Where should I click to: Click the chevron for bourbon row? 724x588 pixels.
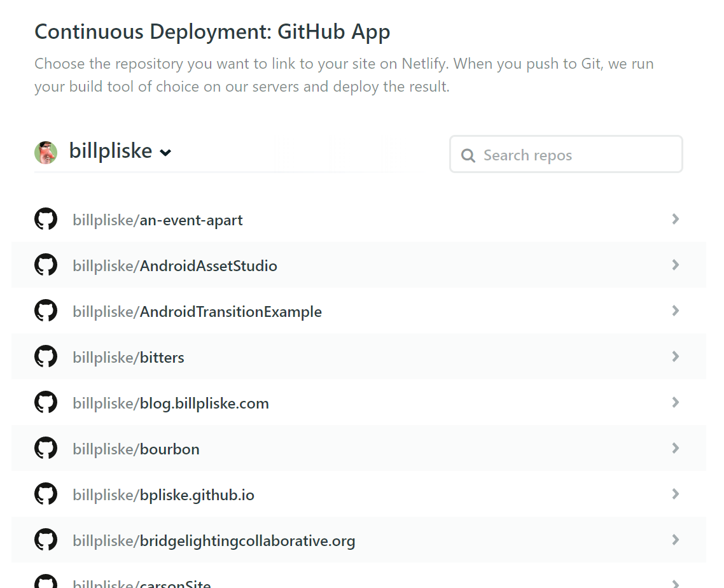tap(676, 448)
